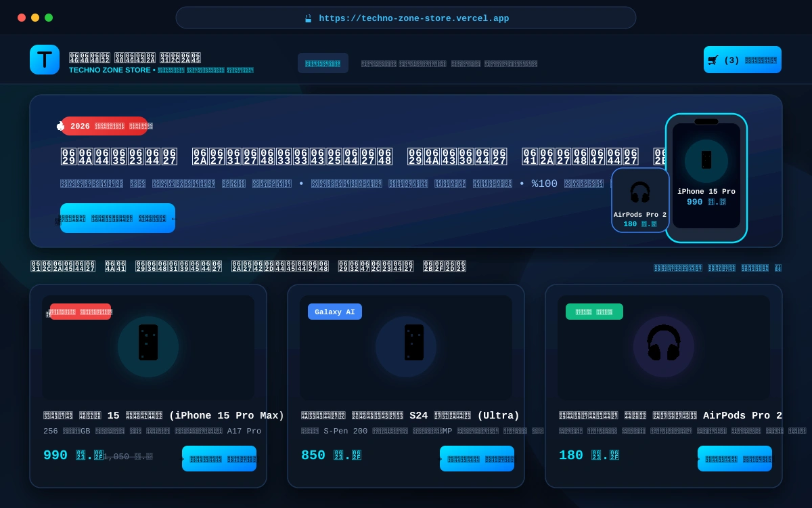Click the crossed-out 1,050 old price
This screenshot has width=812, height=508.
click(x=128, y=457)
